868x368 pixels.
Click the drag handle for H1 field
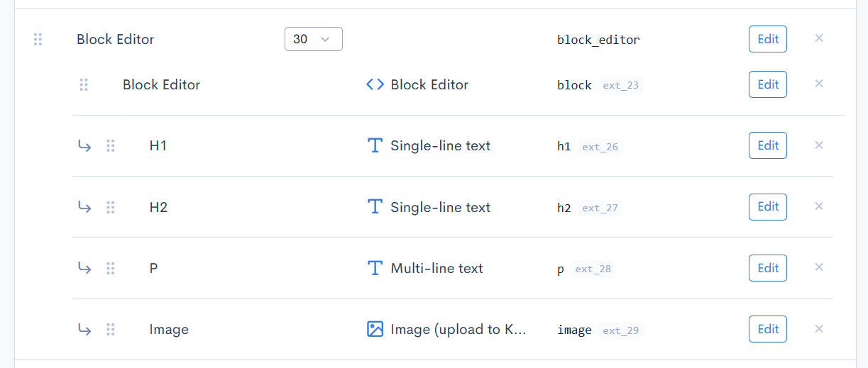pyautogui.click(x=111, y=145)
